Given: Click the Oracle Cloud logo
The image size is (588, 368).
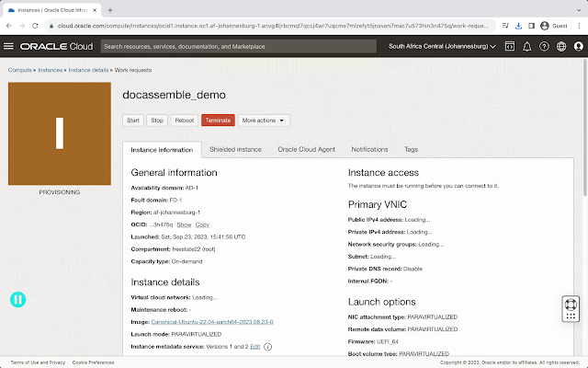Looking at the screenshot, I should pyautogui.click(x=57, y=46).
